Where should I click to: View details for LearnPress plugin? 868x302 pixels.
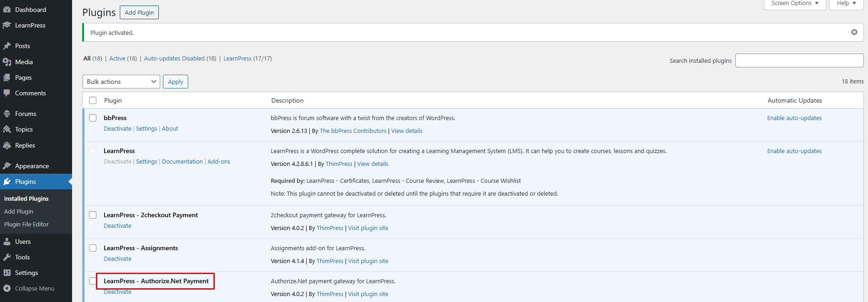(373, 164)
